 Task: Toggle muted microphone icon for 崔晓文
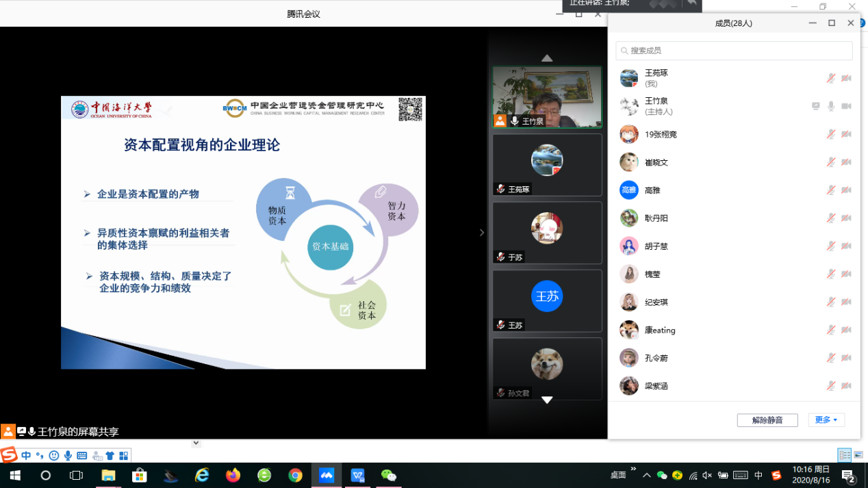pyautogui.click(x=830, y=162)
